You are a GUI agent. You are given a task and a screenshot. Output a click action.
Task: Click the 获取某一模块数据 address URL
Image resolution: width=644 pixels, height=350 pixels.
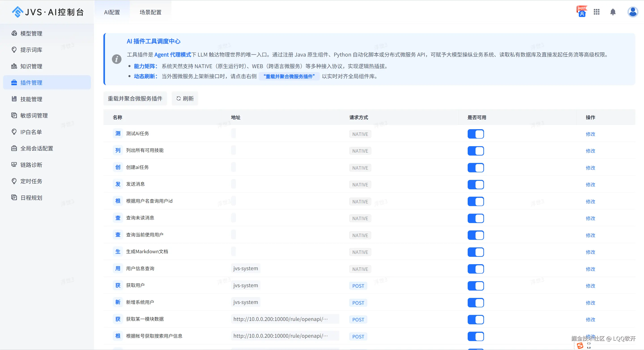280,319
